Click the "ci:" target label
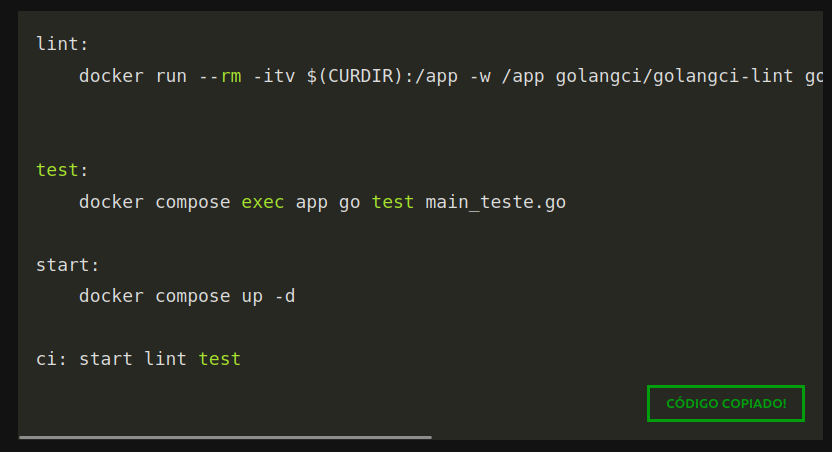The image size is (832, 452). coord(51,358)
